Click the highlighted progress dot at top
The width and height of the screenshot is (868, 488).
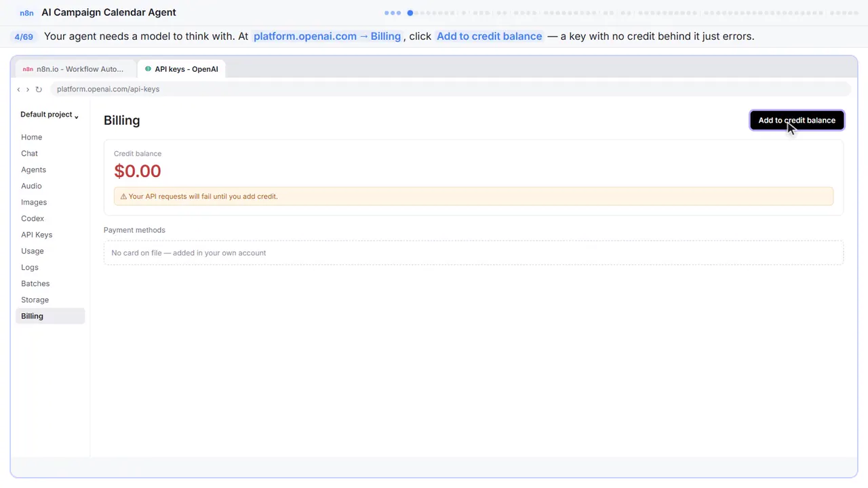[410, 13]
